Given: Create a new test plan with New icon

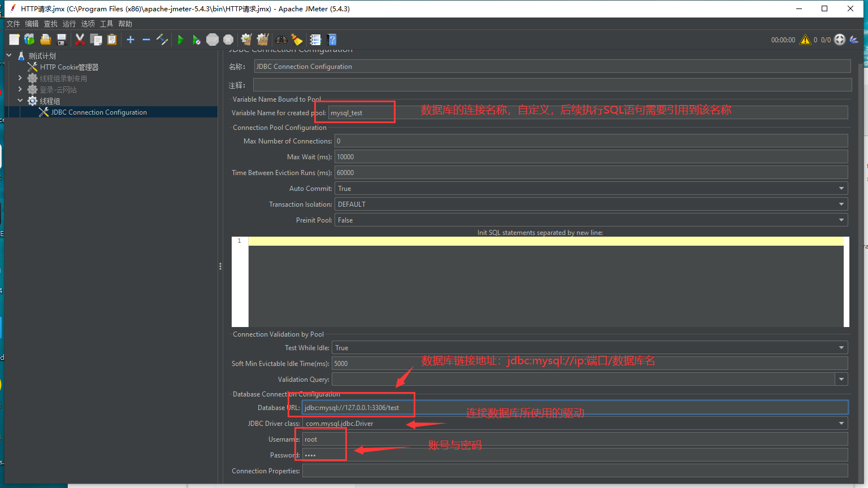Looking at the screenshot, I should click(14, 40).
